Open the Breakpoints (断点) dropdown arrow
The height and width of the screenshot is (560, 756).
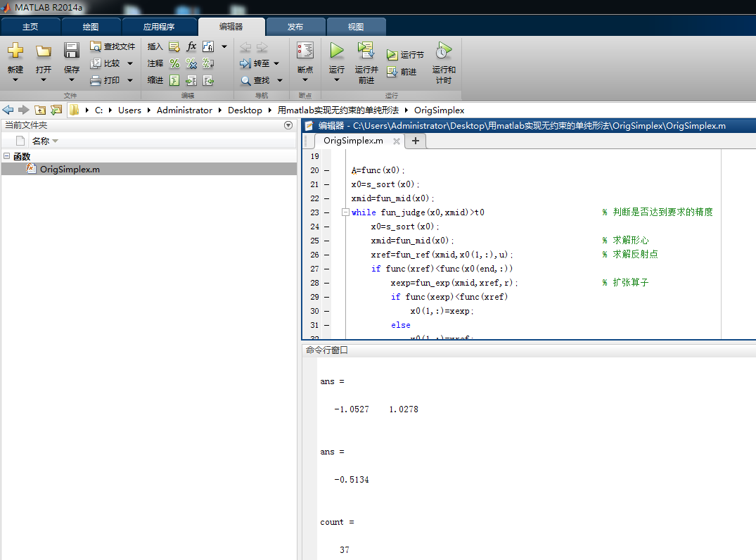(305, 79)
